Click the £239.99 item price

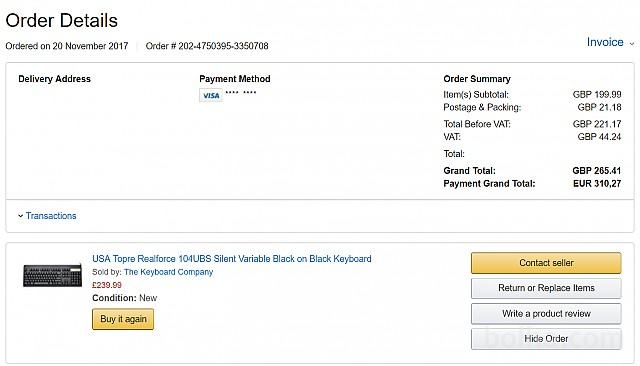coord(107,285)
